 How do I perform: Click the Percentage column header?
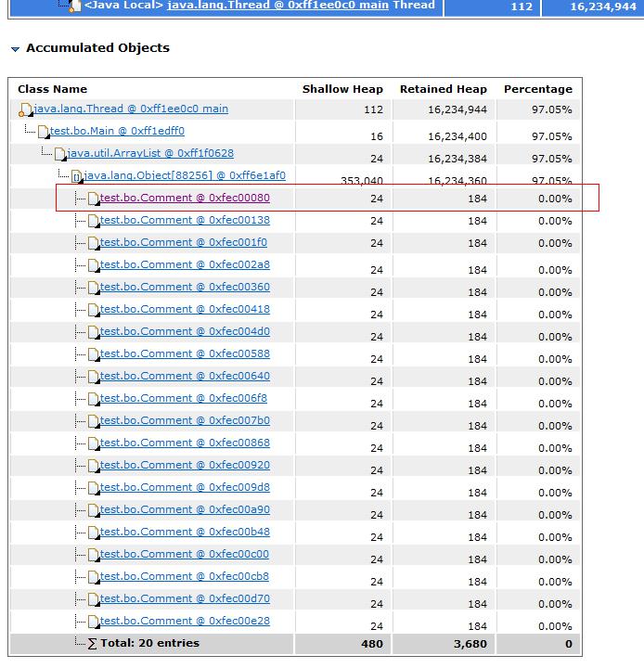point(538,89)
